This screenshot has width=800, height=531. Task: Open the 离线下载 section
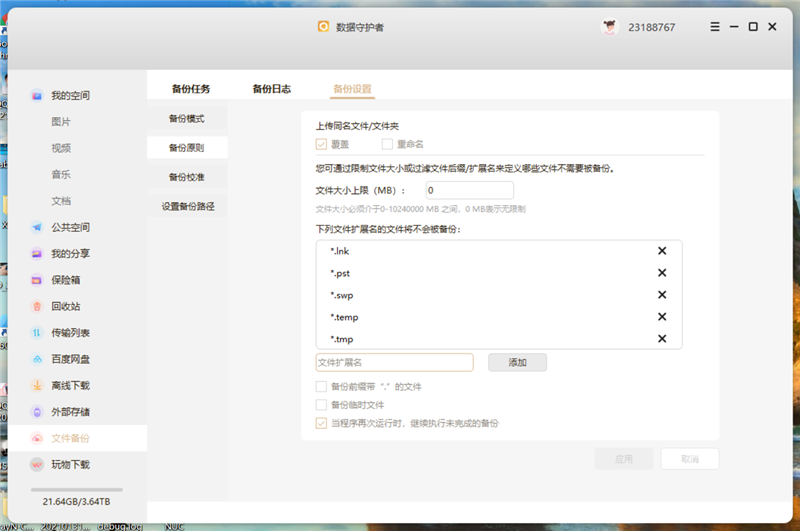tap(70, 385)
